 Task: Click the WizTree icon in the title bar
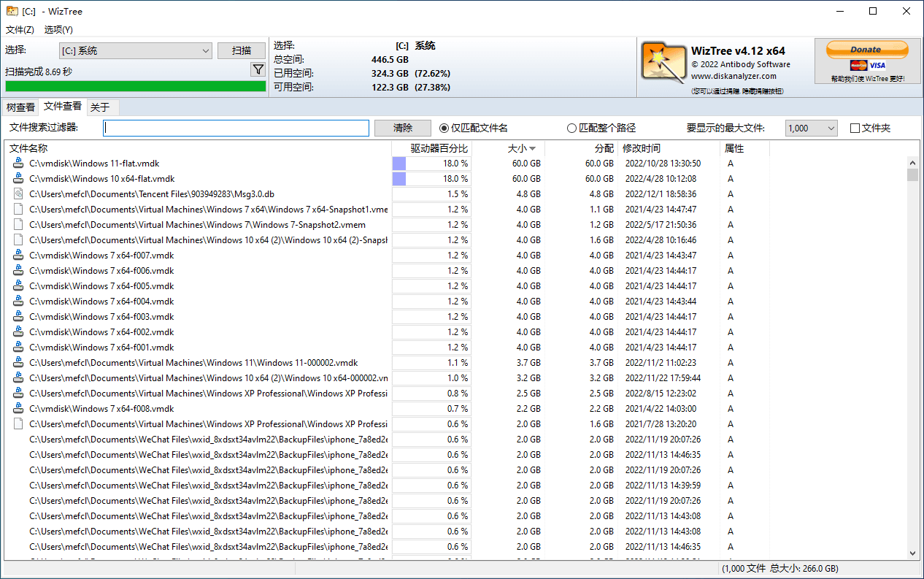[x=11, y=11]
